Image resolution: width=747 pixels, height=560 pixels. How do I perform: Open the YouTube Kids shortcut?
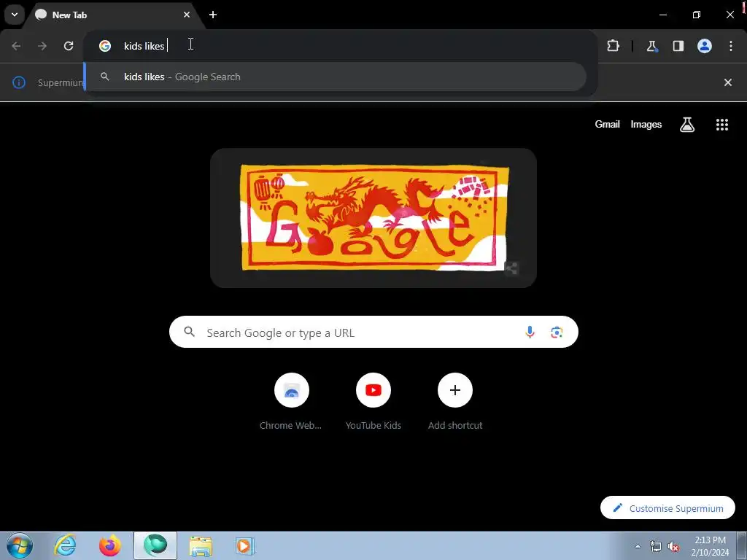(373, 402)
